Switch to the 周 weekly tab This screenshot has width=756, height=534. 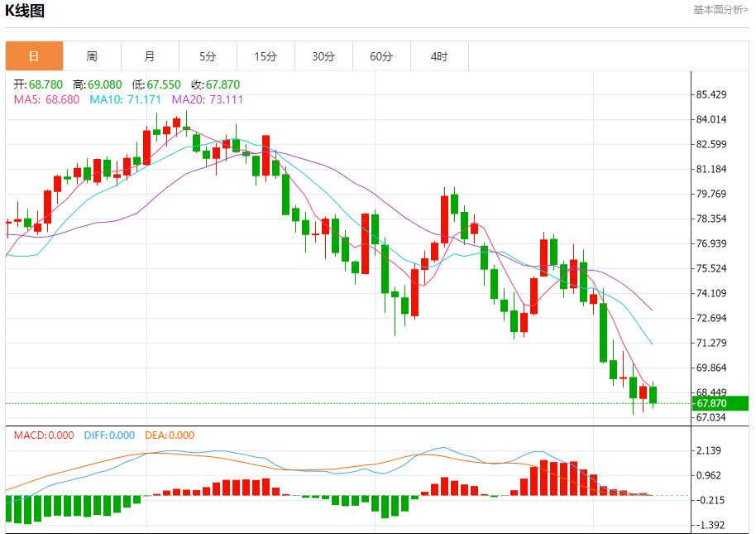coord(92,56)
